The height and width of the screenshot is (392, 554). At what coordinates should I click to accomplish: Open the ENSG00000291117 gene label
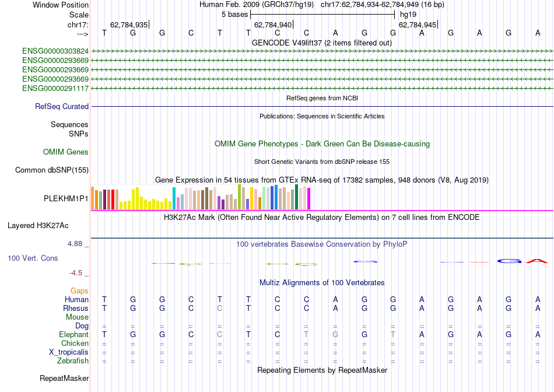55,88
